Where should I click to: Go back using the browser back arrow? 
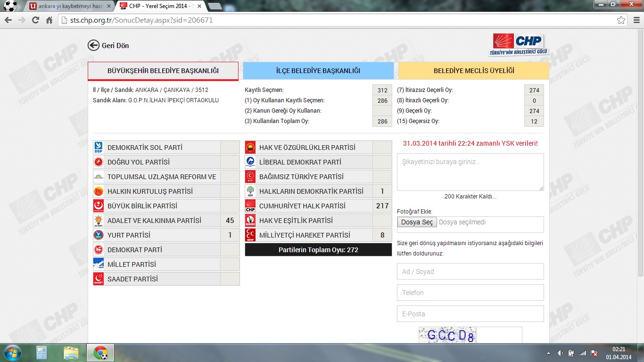click(8, 20)
